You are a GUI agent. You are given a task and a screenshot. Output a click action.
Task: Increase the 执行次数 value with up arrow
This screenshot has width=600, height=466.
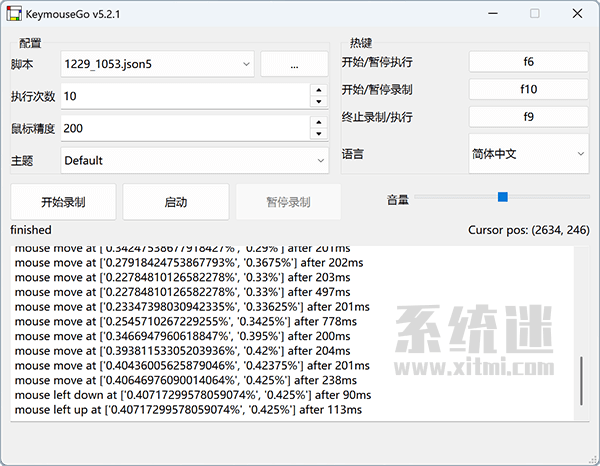pyautogui.click(x=319, y=90)
